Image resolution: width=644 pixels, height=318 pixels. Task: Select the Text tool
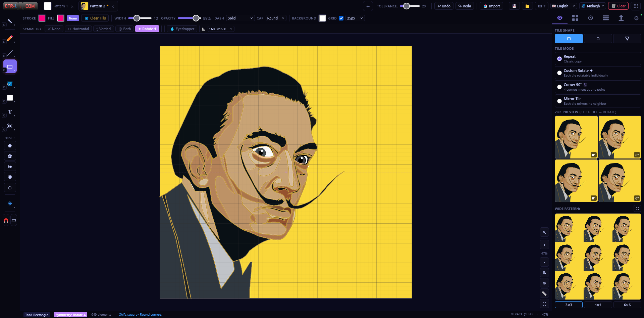(x=10, y=112)
